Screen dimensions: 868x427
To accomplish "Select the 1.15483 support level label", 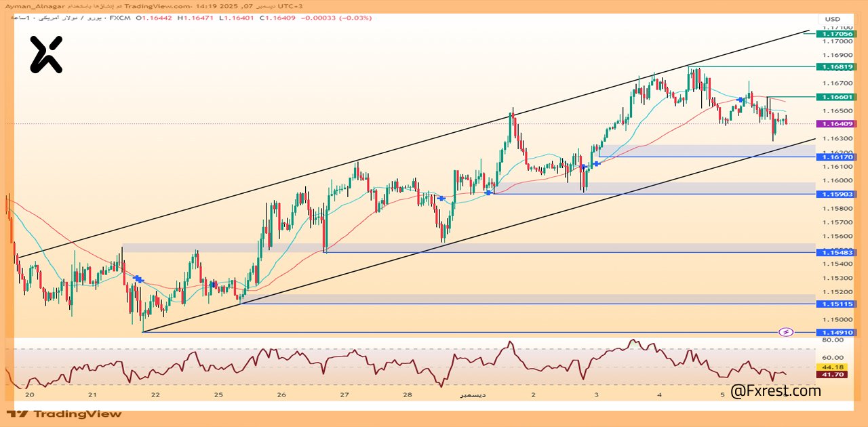I will pyautogui.click(x=837, y=253).
